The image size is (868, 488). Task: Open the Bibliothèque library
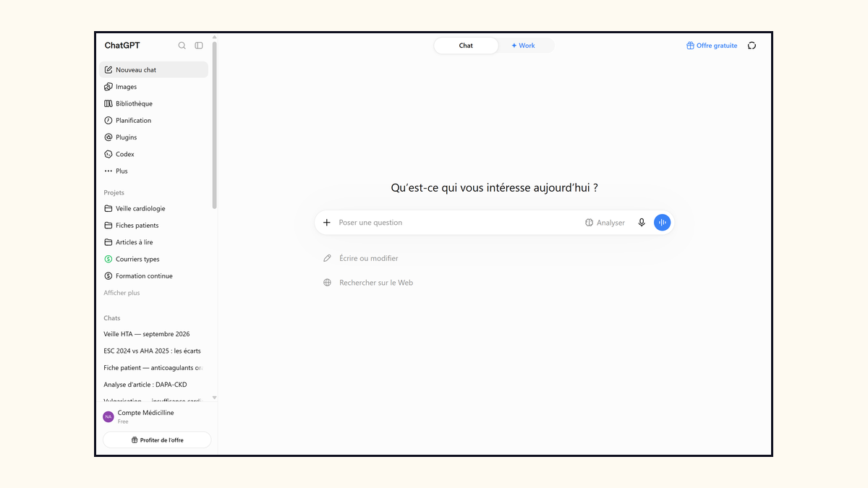(x=153, y=103)
